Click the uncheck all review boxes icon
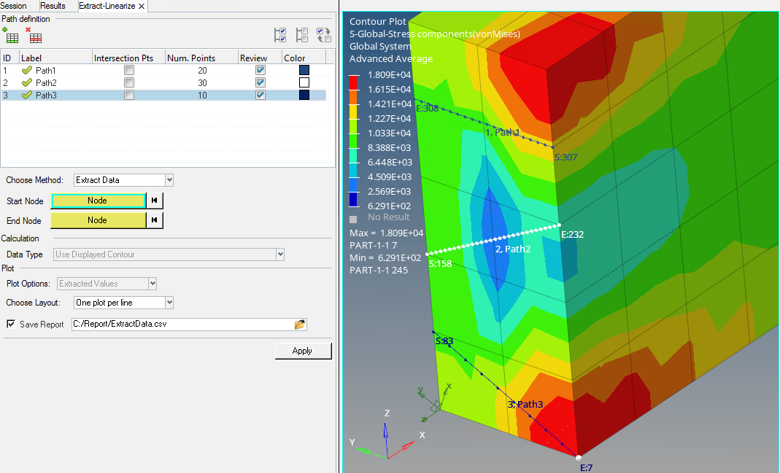The height and width of the screenshot is (473, 780). [x=302, y=36]
